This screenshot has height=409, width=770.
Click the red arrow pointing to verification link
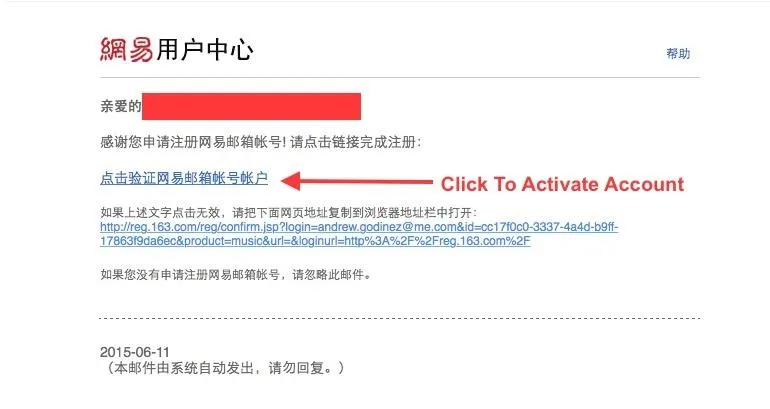click(357, 181)
